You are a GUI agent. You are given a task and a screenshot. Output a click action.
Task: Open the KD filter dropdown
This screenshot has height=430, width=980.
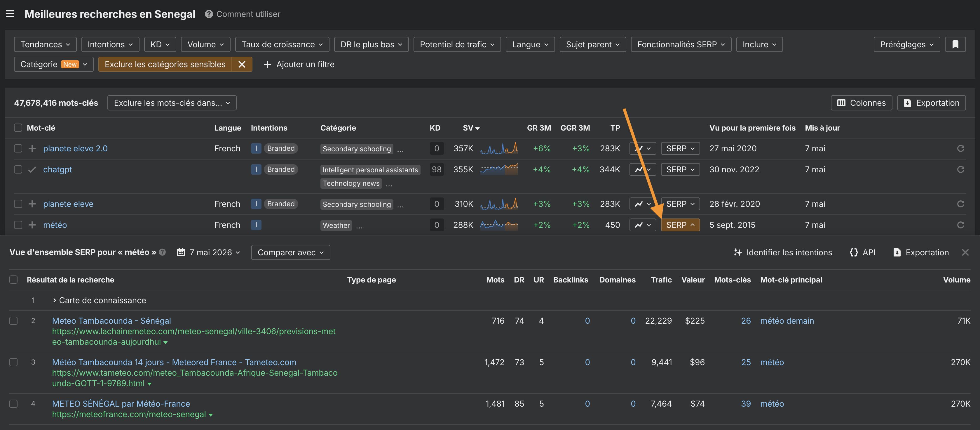coord(160,45)
